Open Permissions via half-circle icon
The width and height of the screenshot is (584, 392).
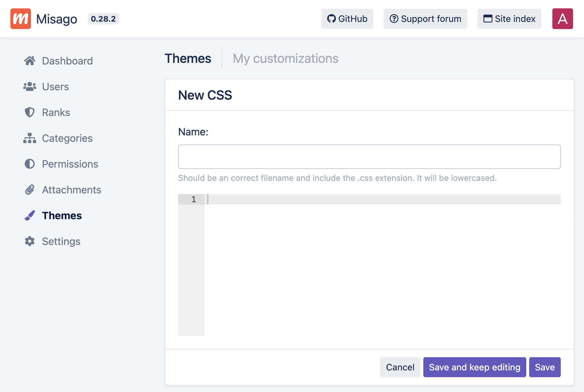(x=30, y=164)
